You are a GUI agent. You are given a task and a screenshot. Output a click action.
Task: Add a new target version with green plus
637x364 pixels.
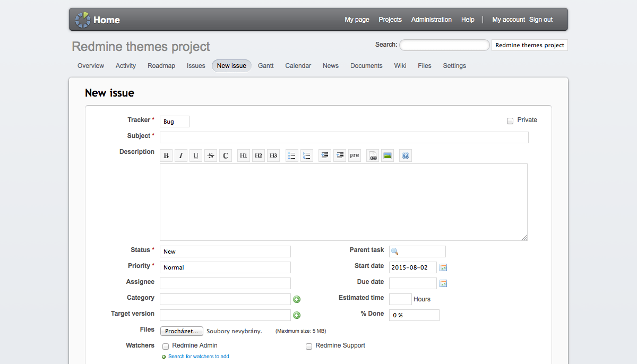click(297, 315)
